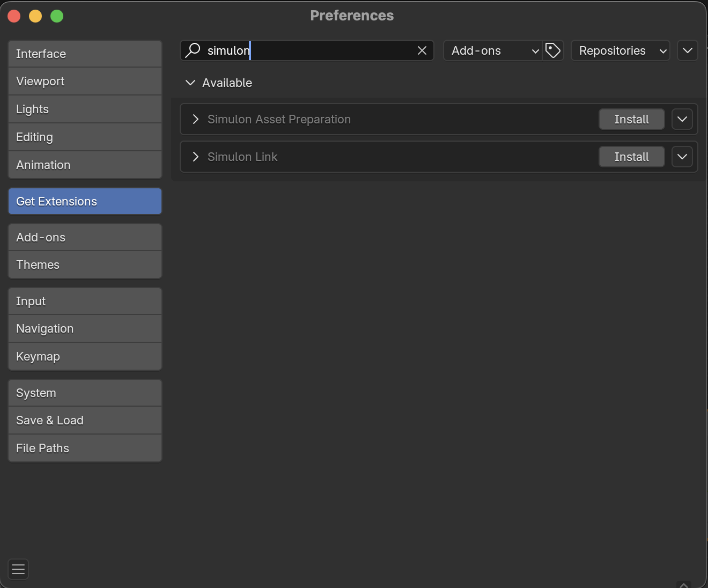Clear the search field with X icon
Viewport: 708px width, 588px height.
pos(422,50)
